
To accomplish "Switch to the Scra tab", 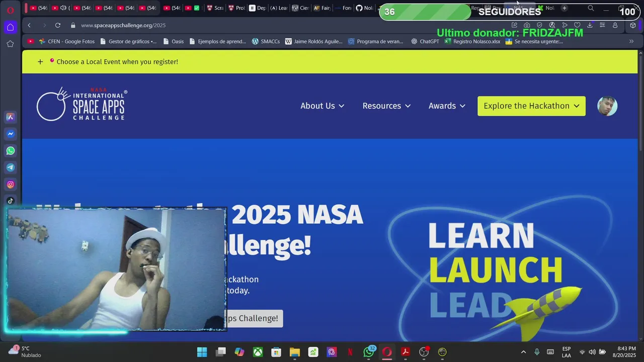I will click(x=215, y=8).
